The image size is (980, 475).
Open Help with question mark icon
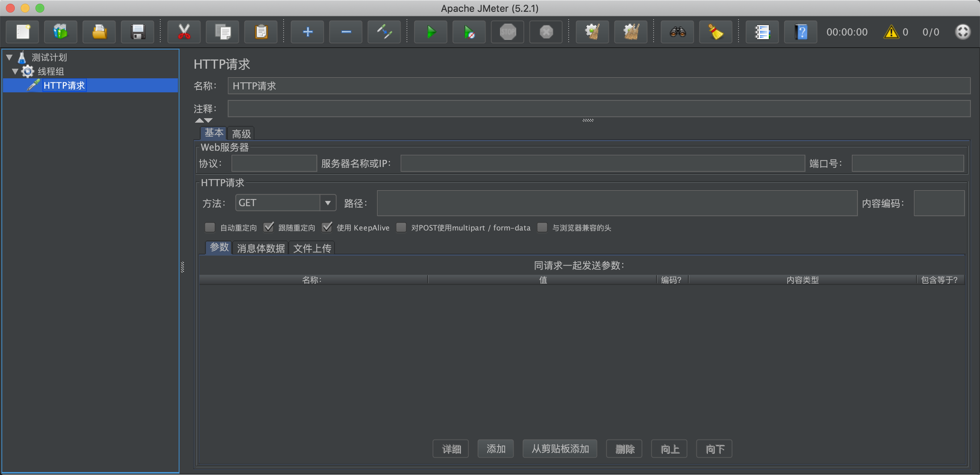point(801,32)
